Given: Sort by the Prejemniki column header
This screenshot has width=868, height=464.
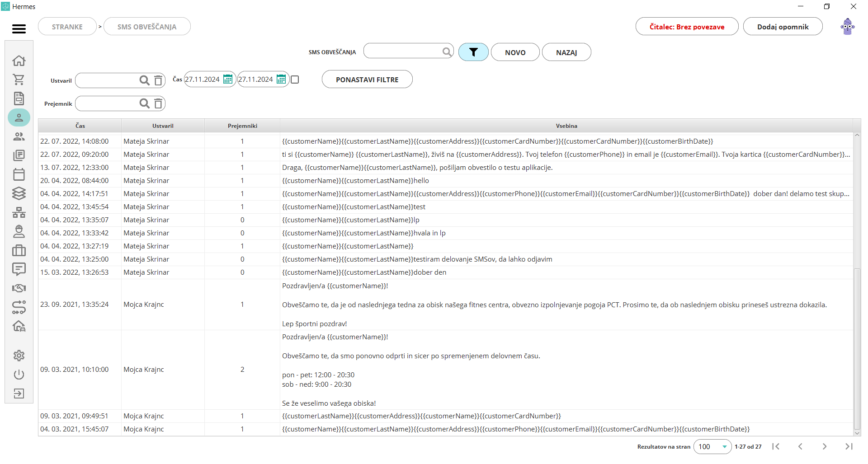Looking at the screenshot, I should click(x=242, y=126).
